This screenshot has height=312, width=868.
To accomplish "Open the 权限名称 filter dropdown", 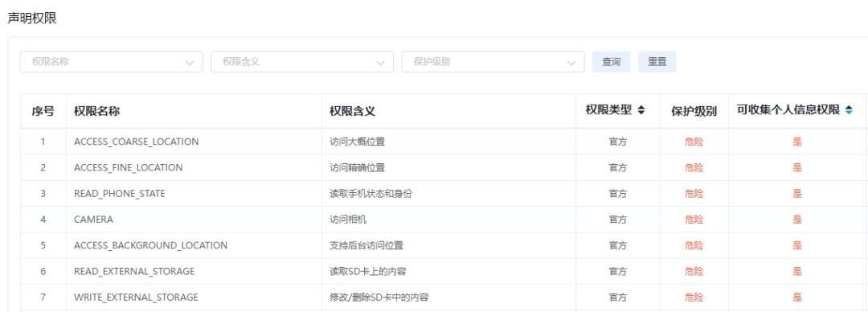I will coord(111,62).
